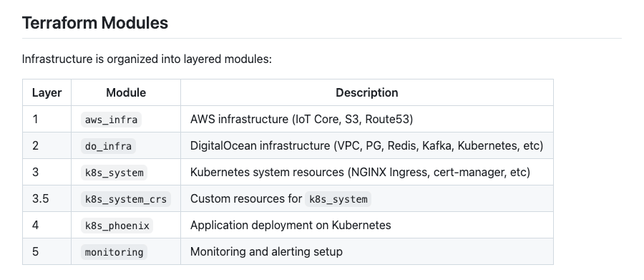Click the "Kubernetes system resources" description
This screenshot has width=644, height=280.
click(x=360, y=172)
